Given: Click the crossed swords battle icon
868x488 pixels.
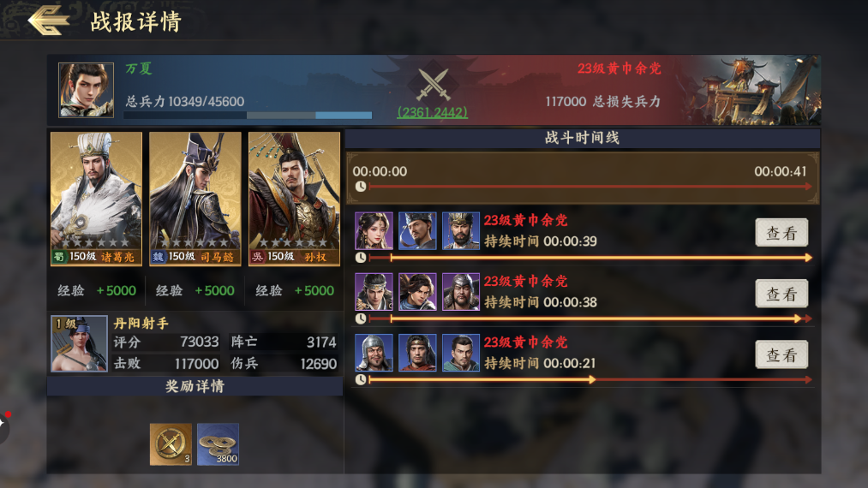Looking at the screenshot, I should click(x=433, y=85).
